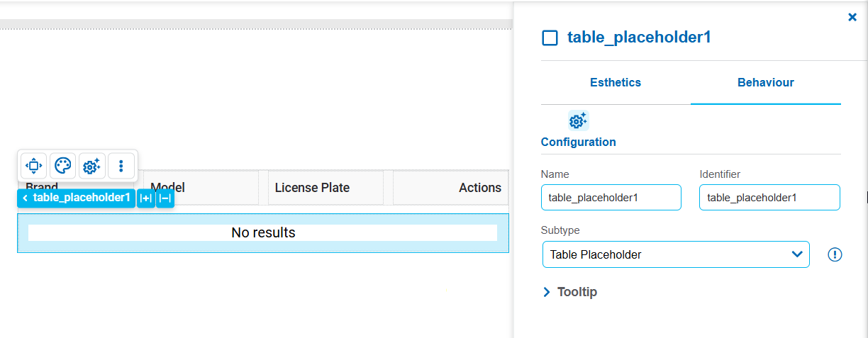Image resolution: width=868 pixels, height=338 pixels.
Task: Open the three-dot more options menu
Action: click(121, 166)
